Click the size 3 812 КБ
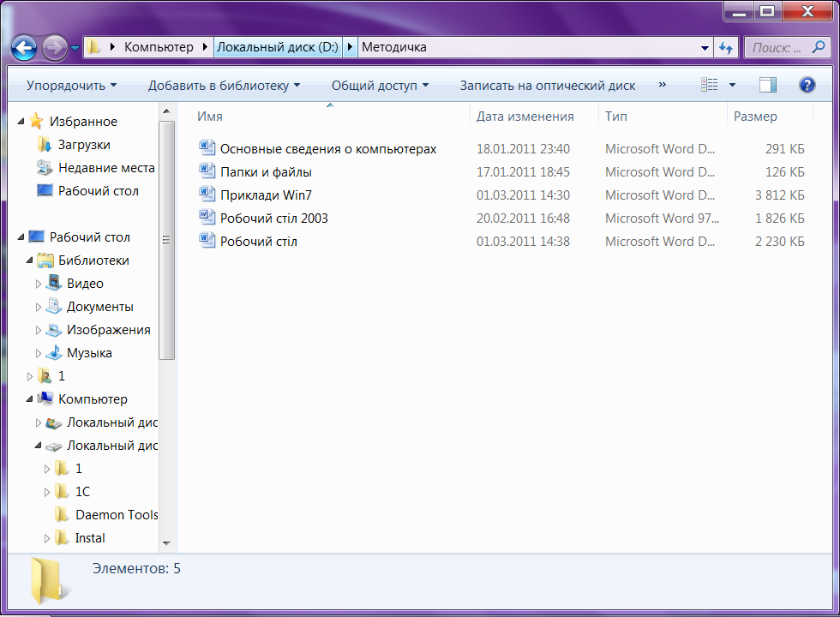 click(x=779, y=195)
